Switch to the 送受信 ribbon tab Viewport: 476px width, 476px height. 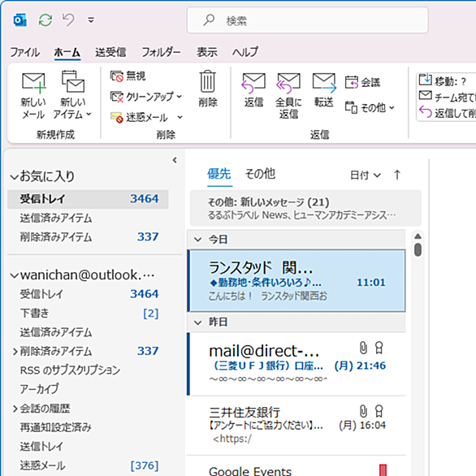pyautogui.click(x=110, y=52)
